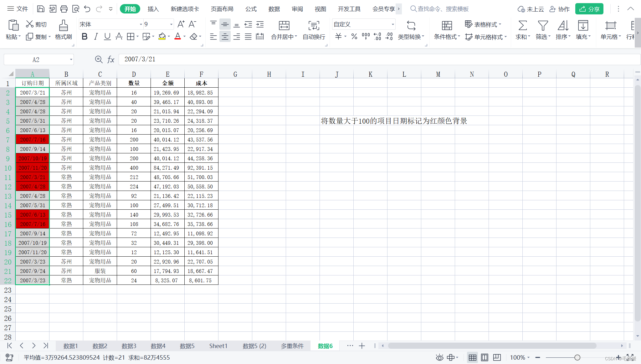The width and height of the screenshot is (641, 364).
Task: Click the green 分享 share button
Action: (x=589, y=9)
